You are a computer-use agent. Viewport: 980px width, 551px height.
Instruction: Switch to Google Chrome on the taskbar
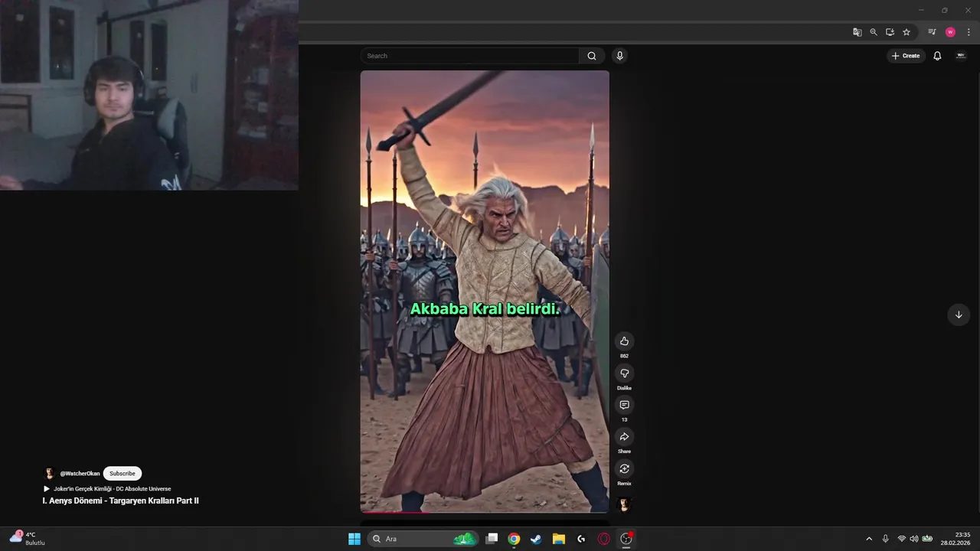(x=514, y=539)
